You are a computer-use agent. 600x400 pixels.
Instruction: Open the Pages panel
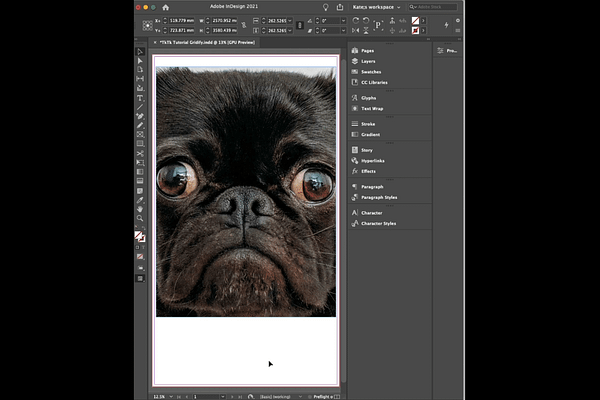point(368,51)
